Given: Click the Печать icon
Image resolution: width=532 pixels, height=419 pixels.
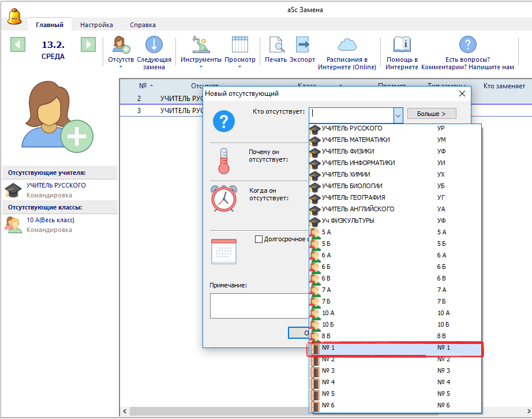Looking at the screenshot, I should (x=276, y=45).
